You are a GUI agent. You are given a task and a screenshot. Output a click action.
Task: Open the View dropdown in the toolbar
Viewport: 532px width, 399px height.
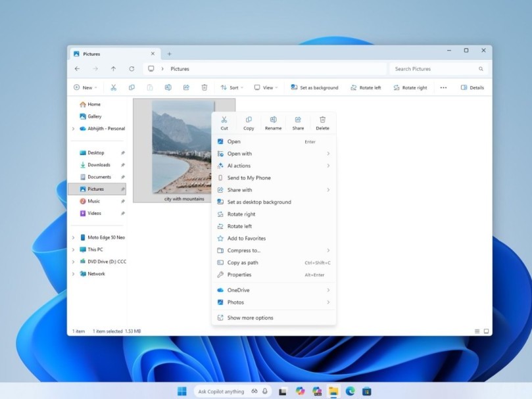[266, 87]
